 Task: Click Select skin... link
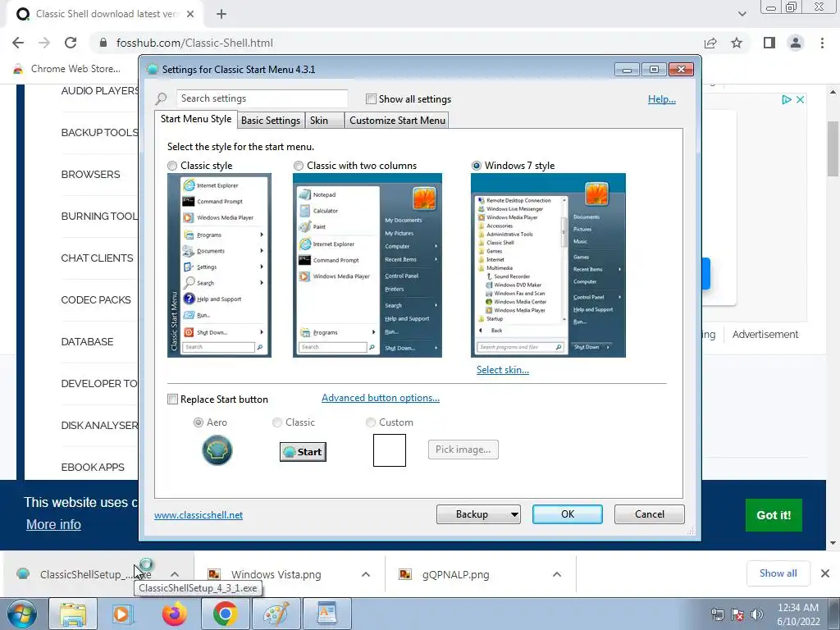click(503, 370)
